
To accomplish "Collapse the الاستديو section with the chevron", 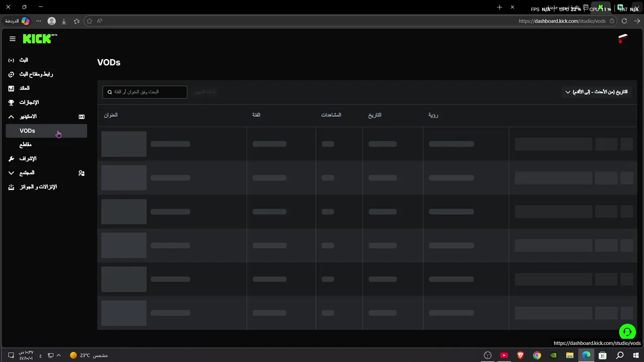I will [11, 117].
